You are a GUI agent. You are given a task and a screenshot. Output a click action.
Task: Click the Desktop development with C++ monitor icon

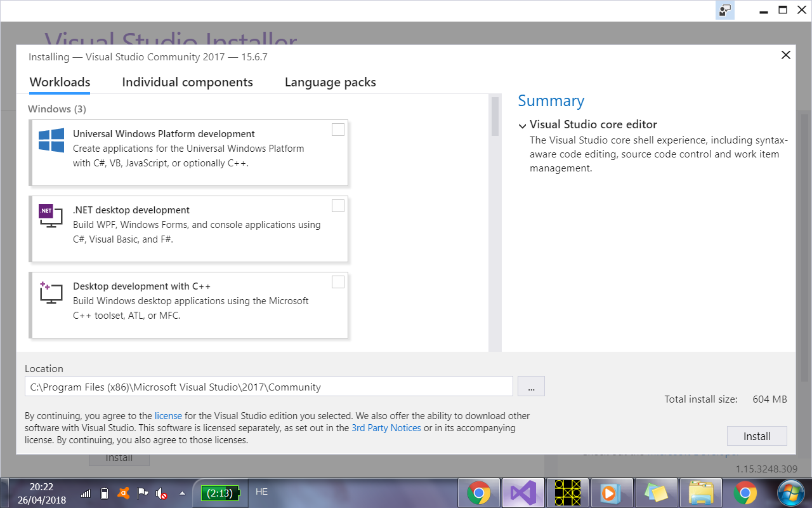coord(51,293)
